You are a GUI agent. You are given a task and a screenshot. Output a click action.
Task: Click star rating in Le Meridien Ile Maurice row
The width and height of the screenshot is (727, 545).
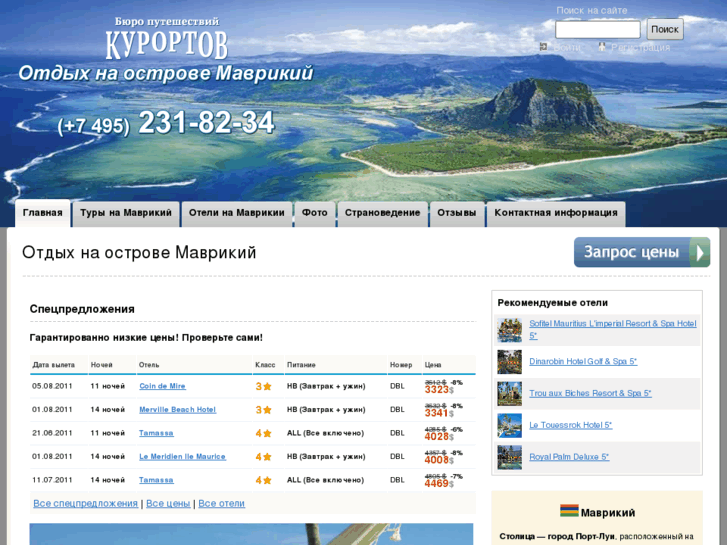(263, 457)
